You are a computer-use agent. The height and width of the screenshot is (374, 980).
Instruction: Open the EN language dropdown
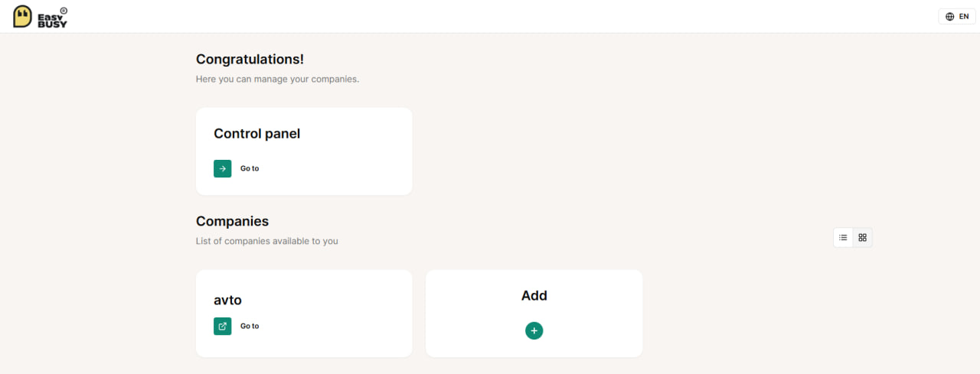click(957, 17)
